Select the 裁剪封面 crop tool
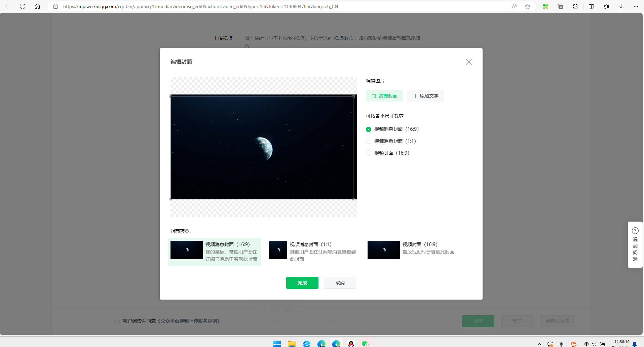Screen dimensions: 644x347 pyautogui.click(x=384, y=96)
